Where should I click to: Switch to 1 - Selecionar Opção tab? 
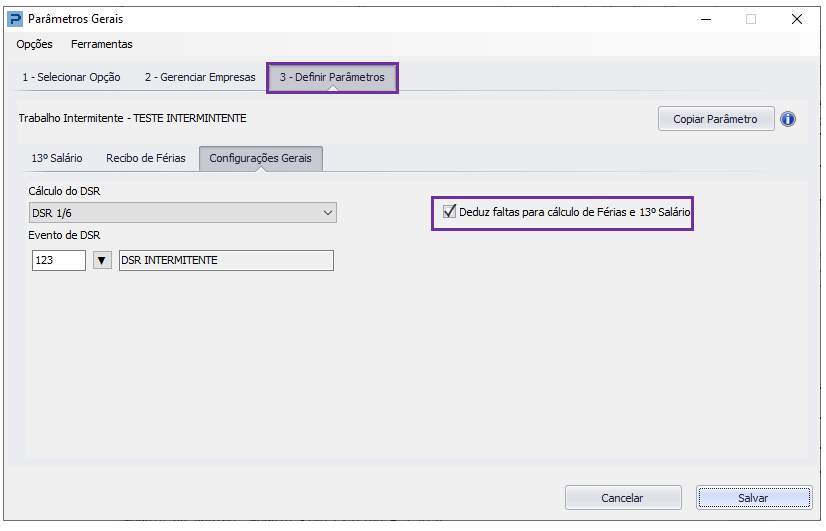click(71, 77)
